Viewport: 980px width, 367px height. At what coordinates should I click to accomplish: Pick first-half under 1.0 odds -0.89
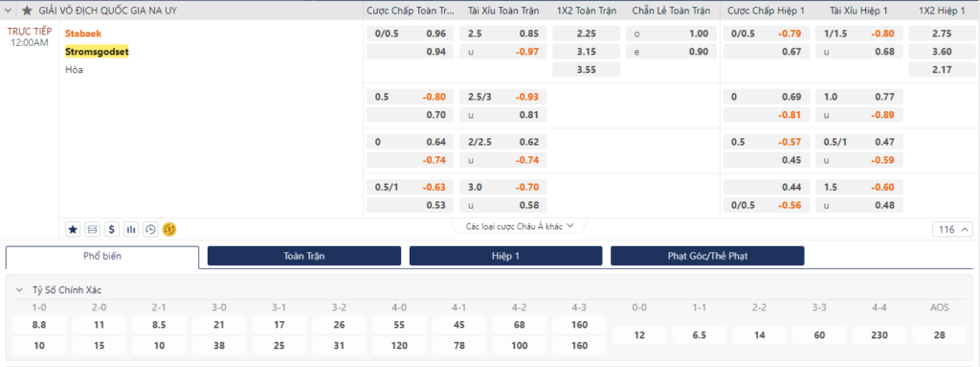858,115
